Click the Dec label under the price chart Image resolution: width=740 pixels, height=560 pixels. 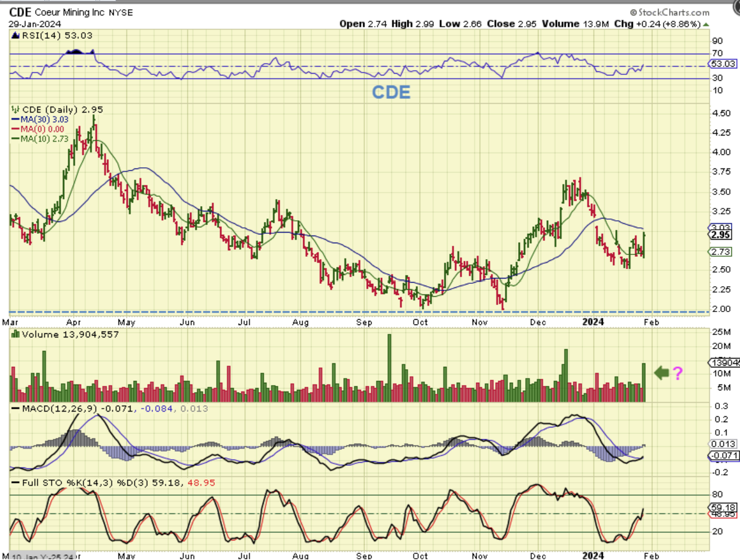[537, 322]
